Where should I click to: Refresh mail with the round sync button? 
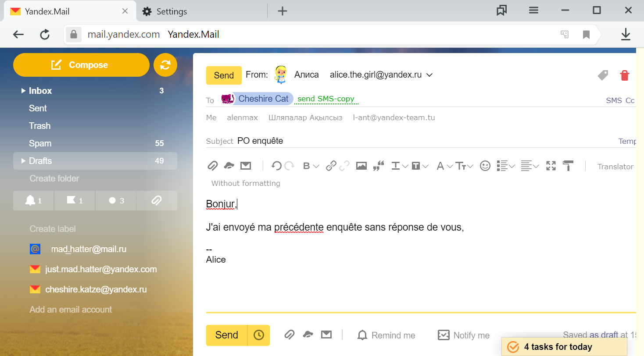coord(165,65)
